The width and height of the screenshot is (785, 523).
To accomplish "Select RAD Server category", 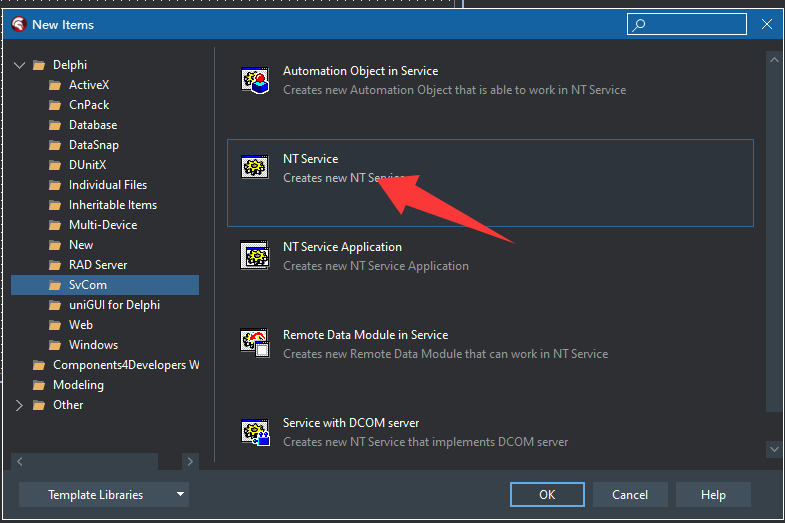I will point(98,265).
